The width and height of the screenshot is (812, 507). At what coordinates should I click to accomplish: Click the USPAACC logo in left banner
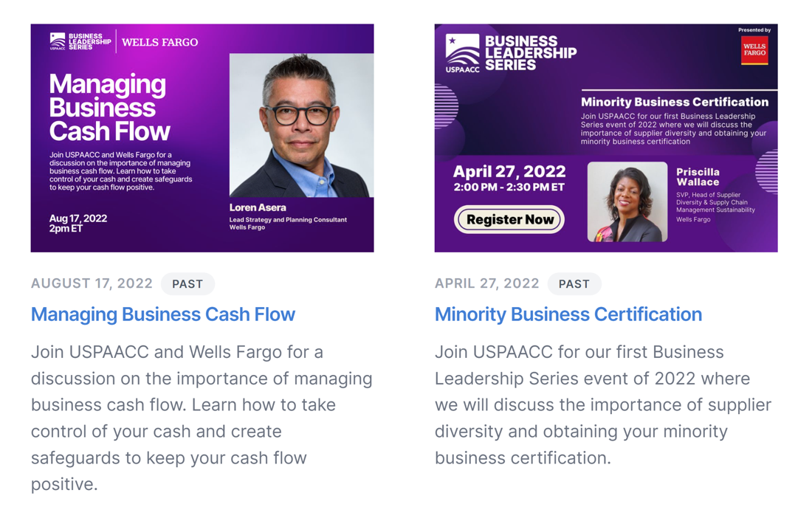click(x=58, y=41)
